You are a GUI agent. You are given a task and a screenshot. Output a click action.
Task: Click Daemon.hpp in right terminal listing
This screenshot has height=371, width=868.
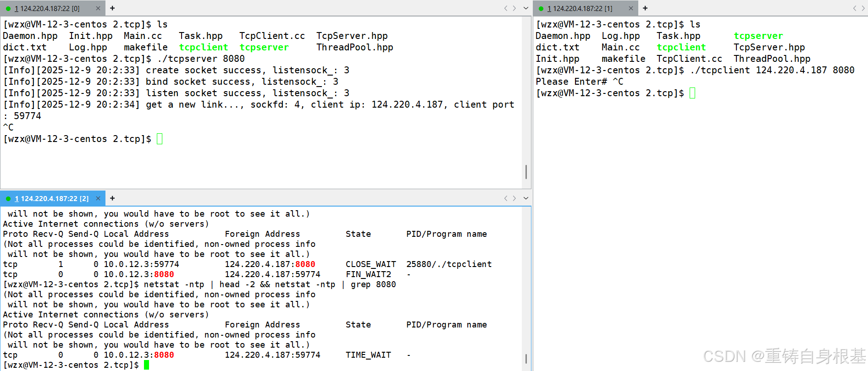pyautogui.click(x=563, y=36)
